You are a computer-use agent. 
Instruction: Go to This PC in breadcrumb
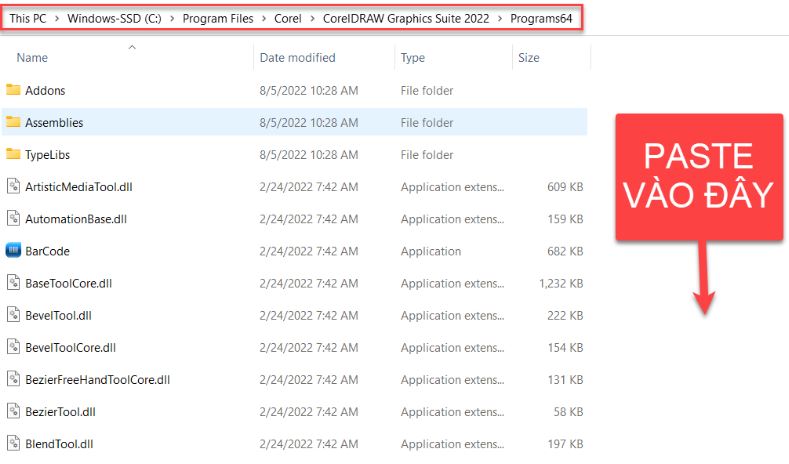(28, 19)
